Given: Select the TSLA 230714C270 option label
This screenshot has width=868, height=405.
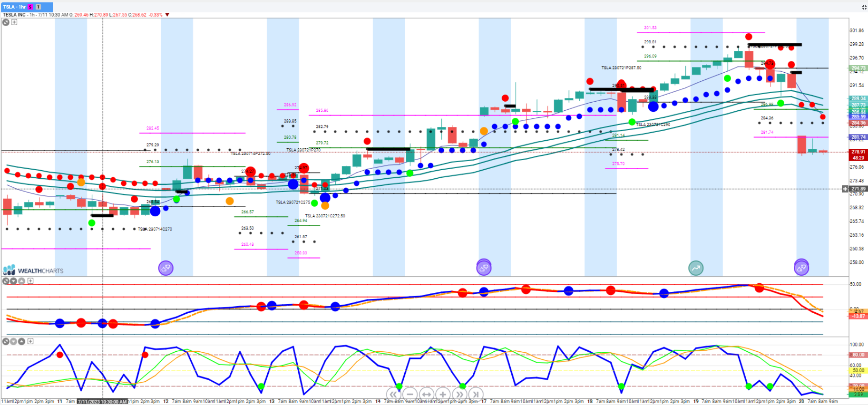Looking at the screenshot, I should (155, 229).
